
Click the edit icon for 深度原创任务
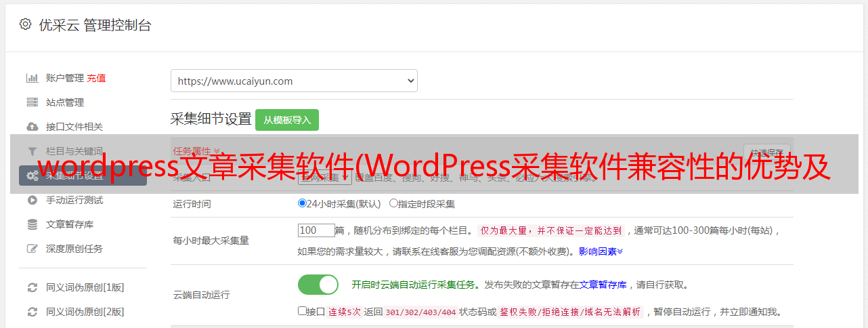32,249
